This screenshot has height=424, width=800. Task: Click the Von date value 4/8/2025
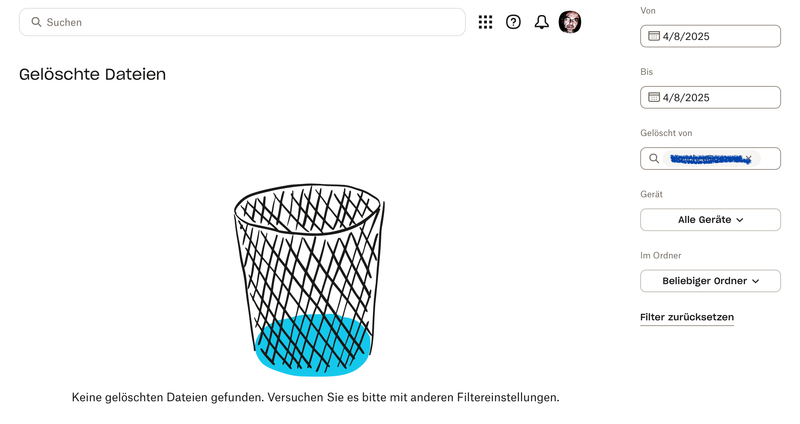pyautogui.click(x=686, y=36)
